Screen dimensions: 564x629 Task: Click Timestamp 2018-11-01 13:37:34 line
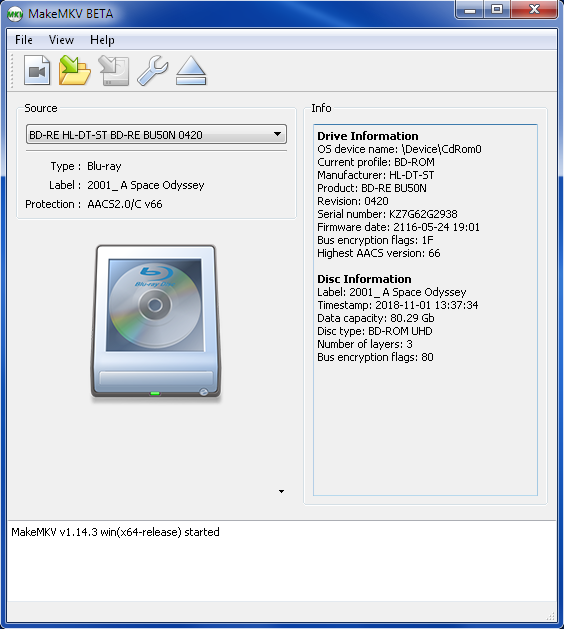coord(398,305)
